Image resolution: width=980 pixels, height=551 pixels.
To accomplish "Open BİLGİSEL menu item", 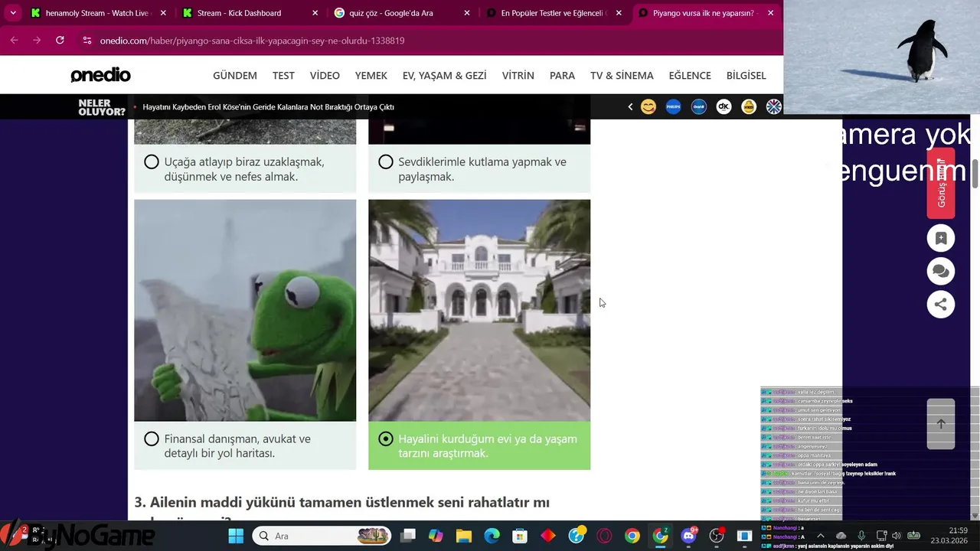I will tap(746, 75).
